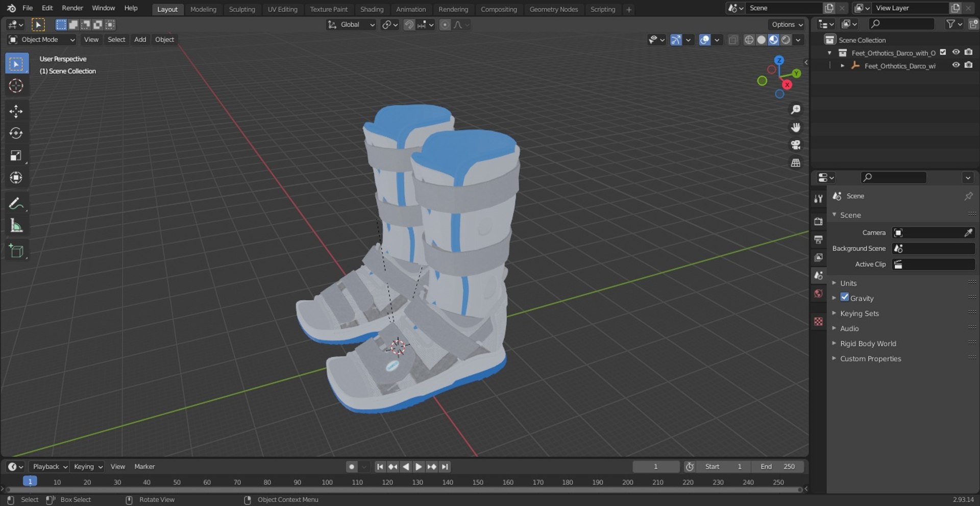Screen dimensions: 980x506
Task: Toggle proportional editing button
Action: click(445, 25)
